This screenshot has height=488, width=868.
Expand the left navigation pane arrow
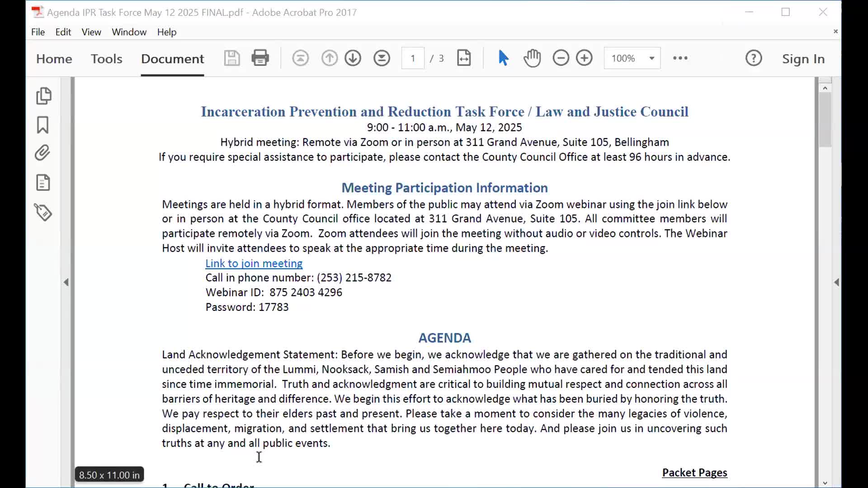click(66, 282)
